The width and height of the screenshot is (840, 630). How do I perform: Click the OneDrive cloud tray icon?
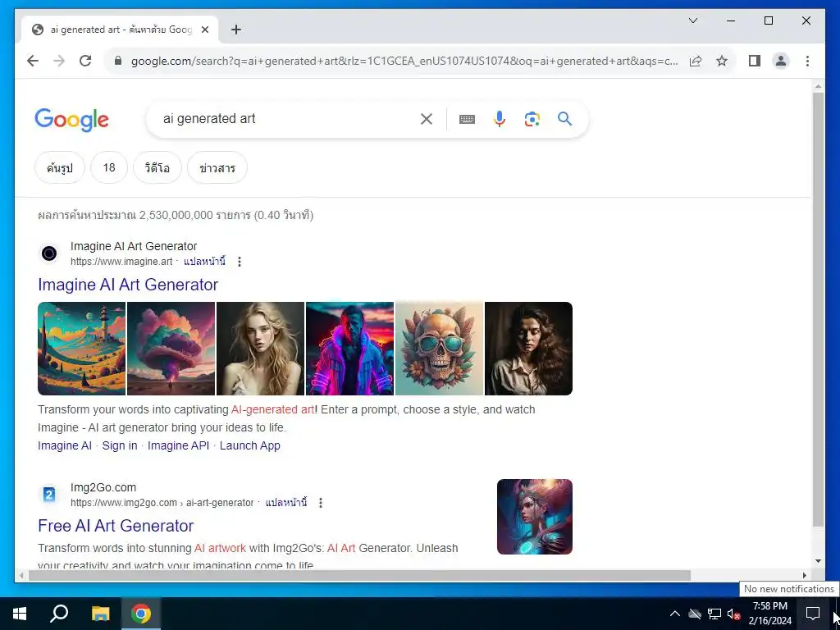coord(695,614)
